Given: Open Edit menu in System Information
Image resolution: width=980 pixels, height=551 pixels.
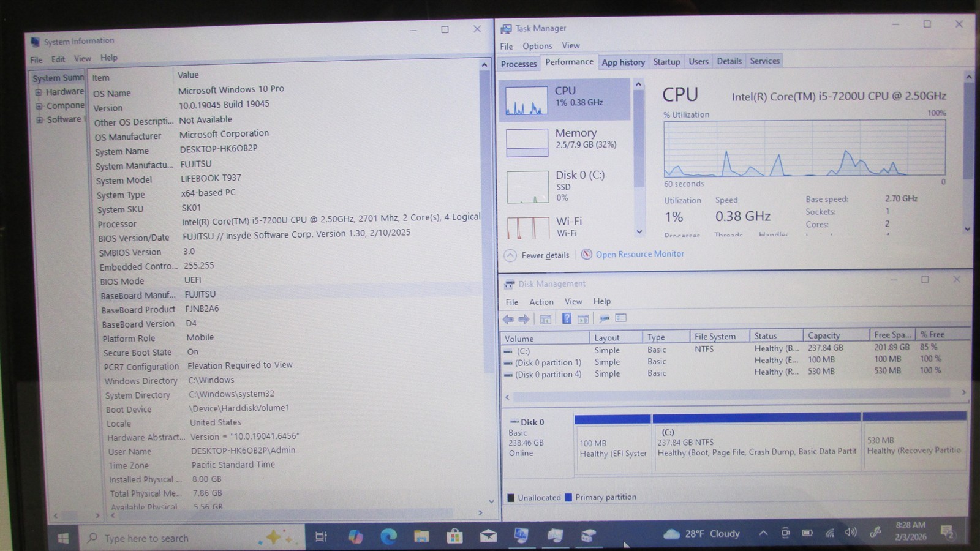Looking at the screenshot, I should click(x=58, y=59).
